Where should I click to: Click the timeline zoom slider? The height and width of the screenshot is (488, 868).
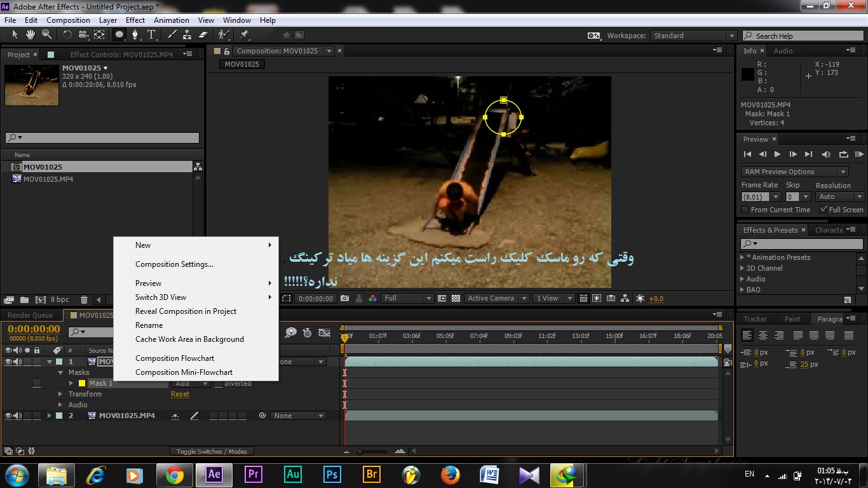[372, 451]
